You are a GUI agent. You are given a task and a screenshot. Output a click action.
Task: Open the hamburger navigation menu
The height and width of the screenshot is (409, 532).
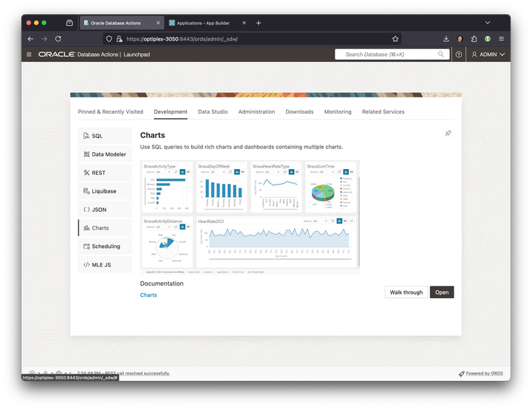tap(29, 54)
